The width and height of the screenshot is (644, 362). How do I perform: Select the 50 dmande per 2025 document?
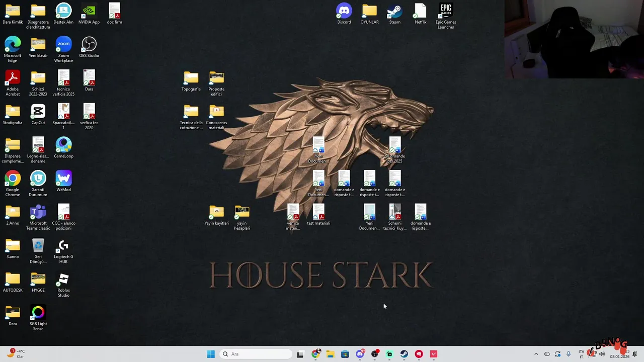395,150
